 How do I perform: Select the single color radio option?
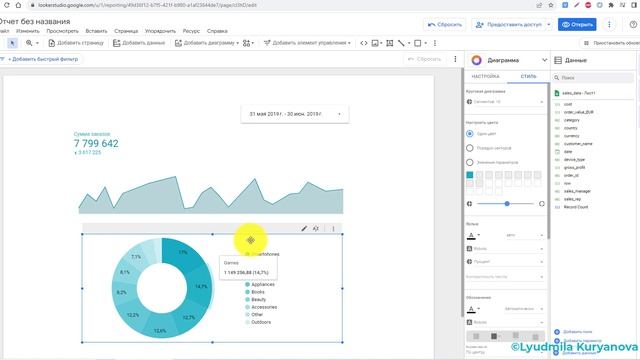470,133
